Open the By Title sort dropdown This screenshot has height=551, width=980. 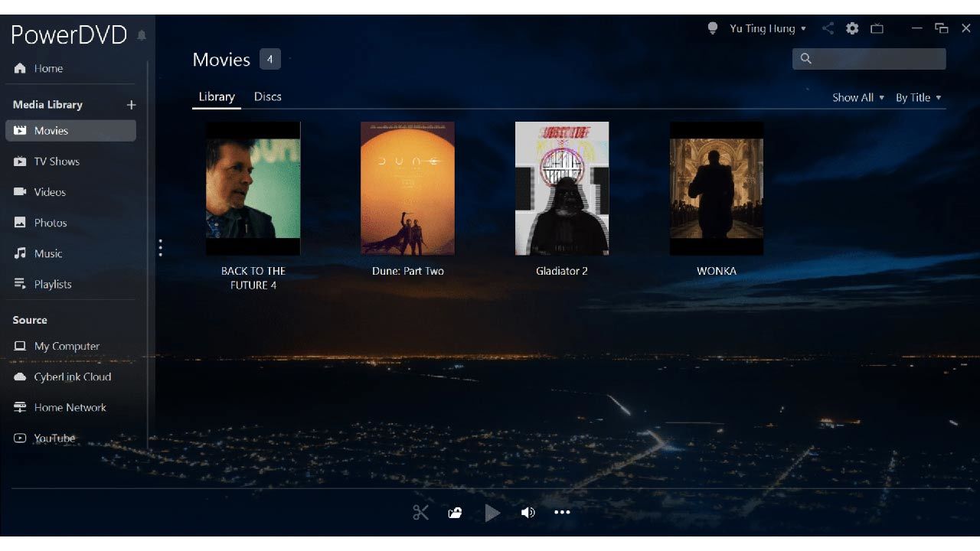point(918,97)
